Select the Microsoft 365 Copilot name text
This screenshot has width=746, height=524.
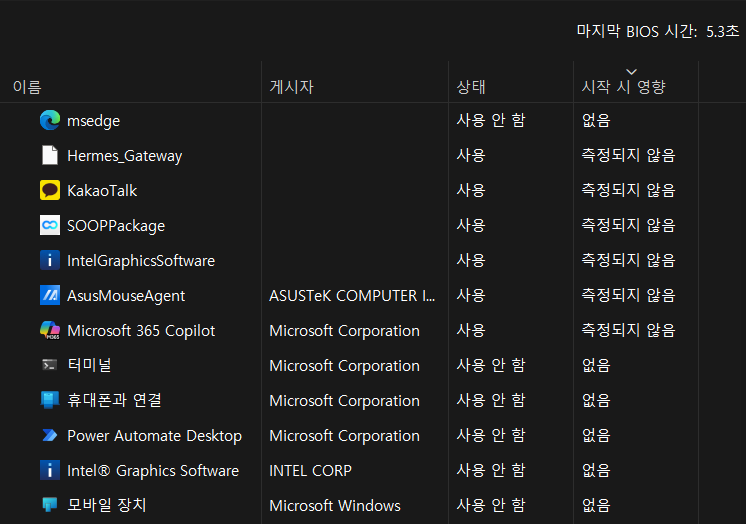click(141, 331)
